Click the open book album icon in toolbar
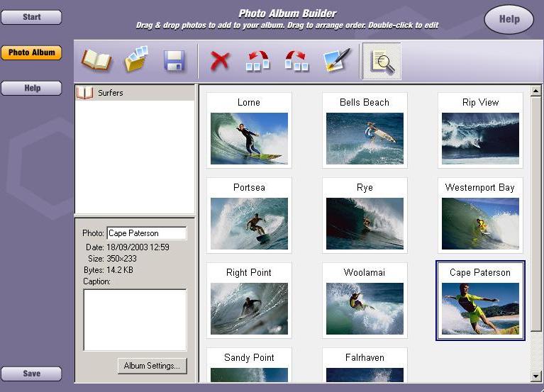This screenshot has height=392, width=544. [x=96, y=61]
